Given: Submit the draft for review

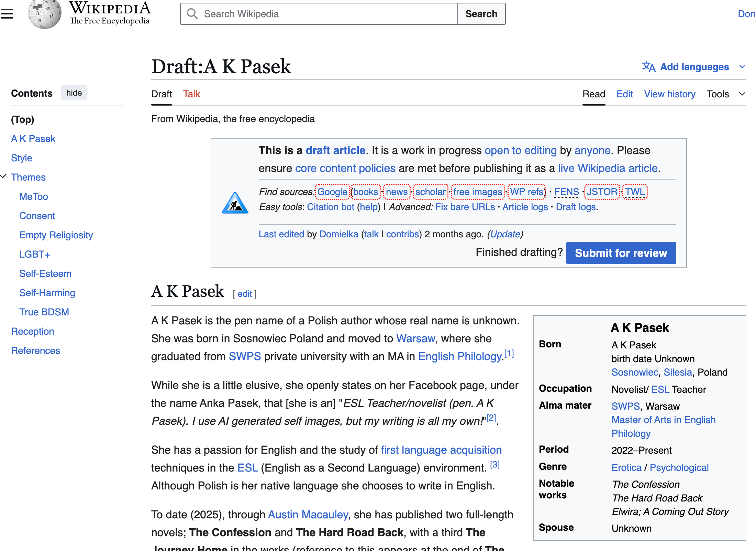Looking at the screenshot, I should 621,253.
